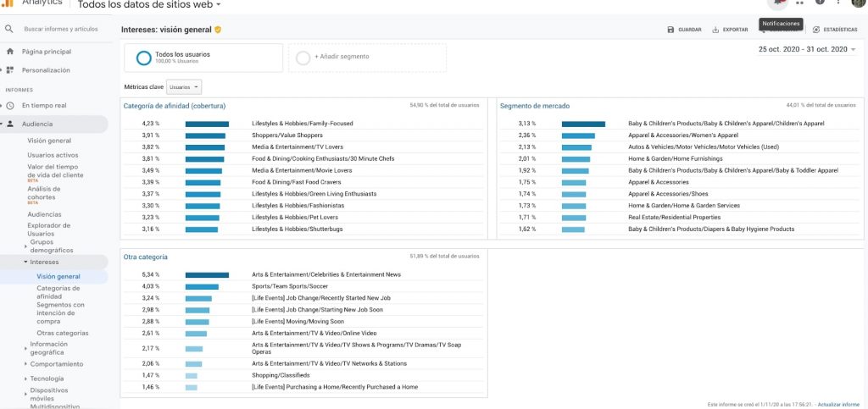Select Visión general under Intereses

pyautogui.click(x=58, y=277)
